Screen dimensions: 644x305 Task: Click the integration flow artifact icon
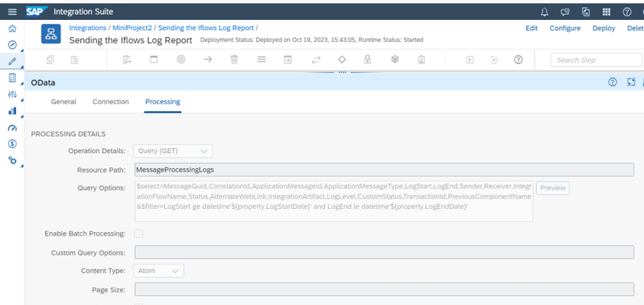(51, 33)
